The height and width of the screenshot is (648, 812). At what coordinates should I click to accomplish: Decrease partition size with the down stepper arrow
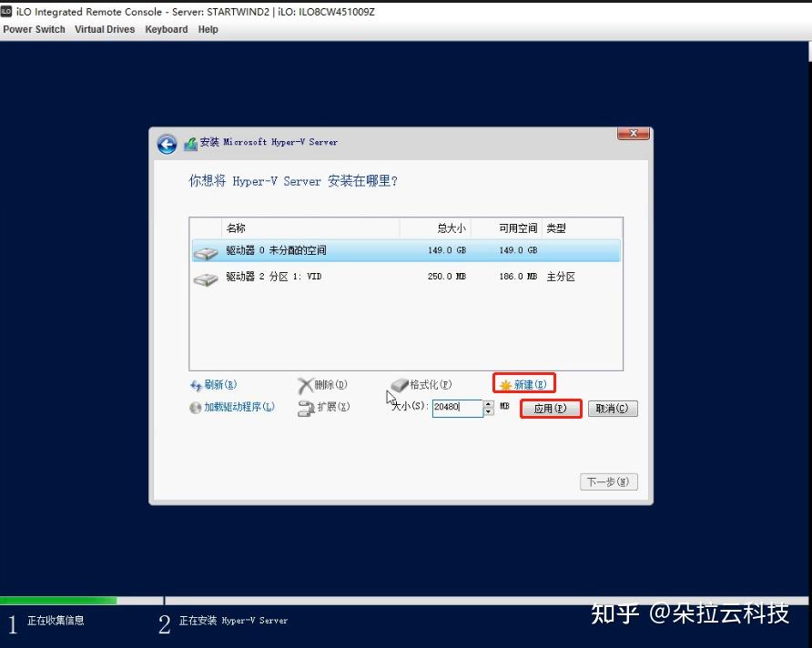coord(488,411)
